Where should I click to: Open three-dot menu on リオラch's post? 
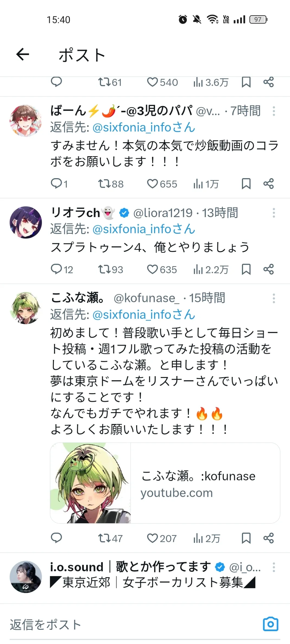click(x=274, y=213)
